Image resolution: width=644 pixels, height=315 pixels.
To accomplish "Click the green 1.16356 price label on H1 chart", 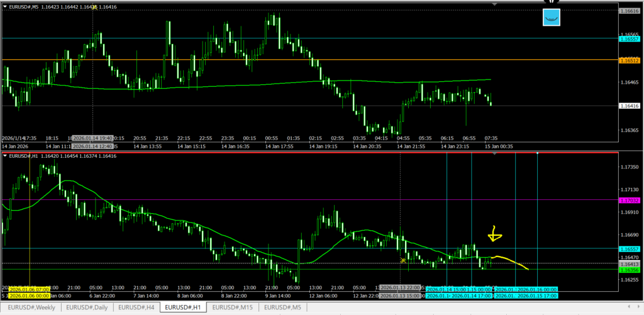I will click(630, 270).
